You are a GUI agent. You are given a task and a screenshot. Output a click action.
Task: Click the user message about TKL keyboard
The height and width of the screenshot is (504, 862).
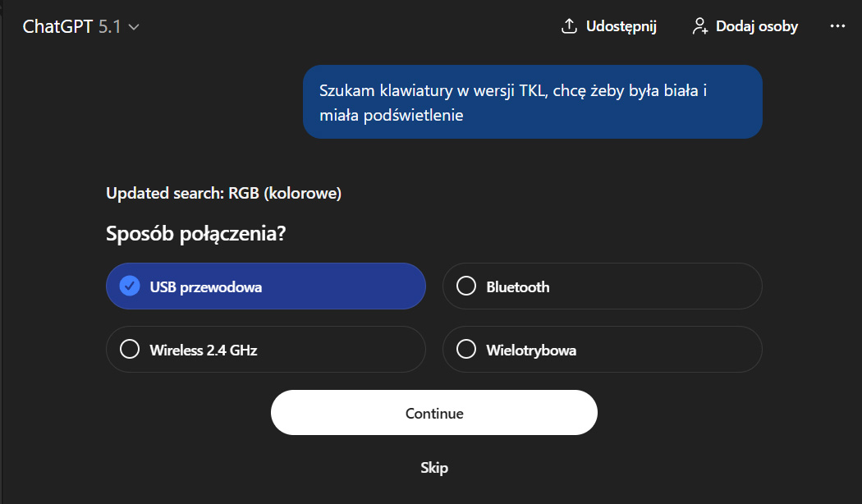pyautogui.click(x=532, y=103)
